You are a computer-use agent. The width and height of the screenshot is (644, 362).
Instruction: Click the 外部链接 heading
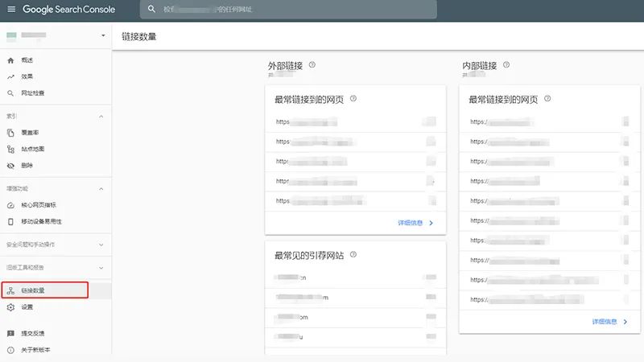[x=285, y=66]
